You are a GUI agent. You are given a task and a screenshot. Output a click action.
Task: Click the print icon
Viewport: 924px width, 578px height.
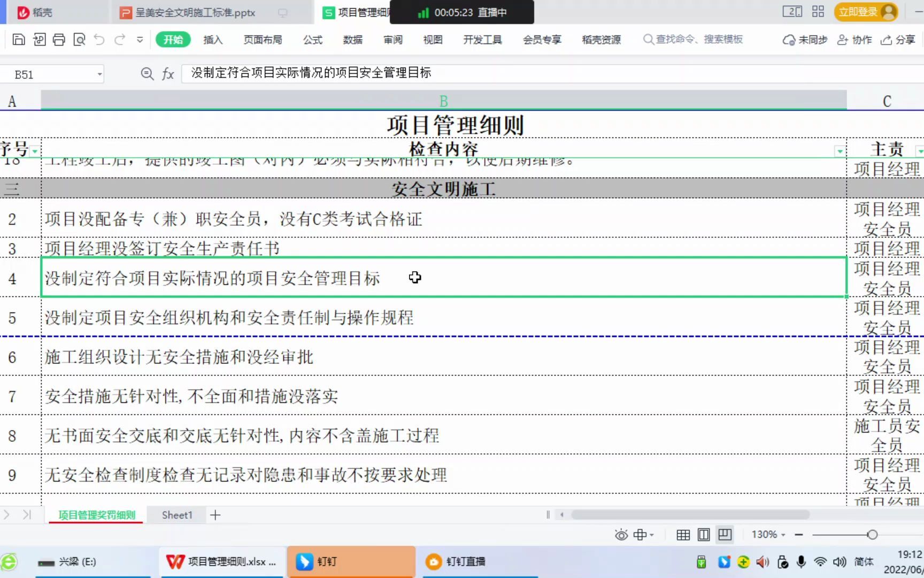[59, 40]
